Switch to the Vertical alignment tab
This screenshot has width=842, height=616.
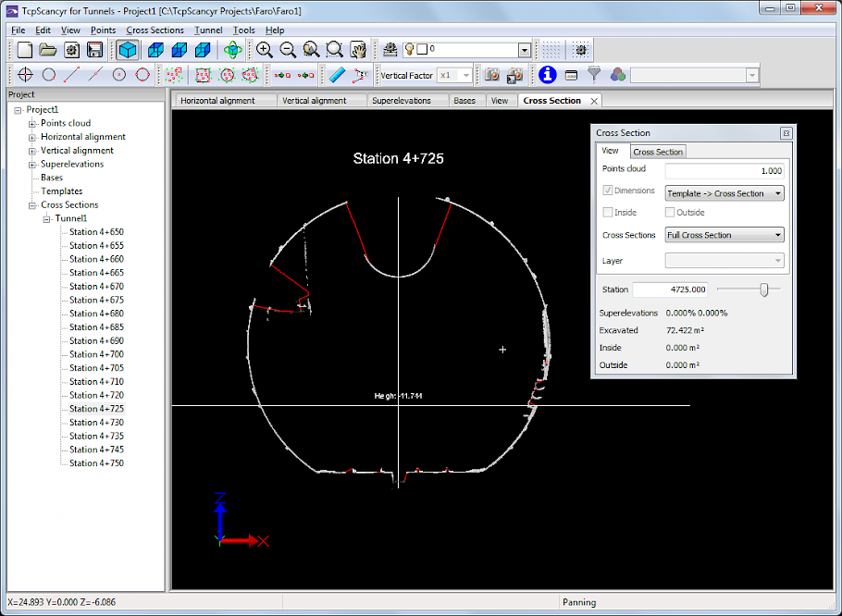(x=315, y=101)
